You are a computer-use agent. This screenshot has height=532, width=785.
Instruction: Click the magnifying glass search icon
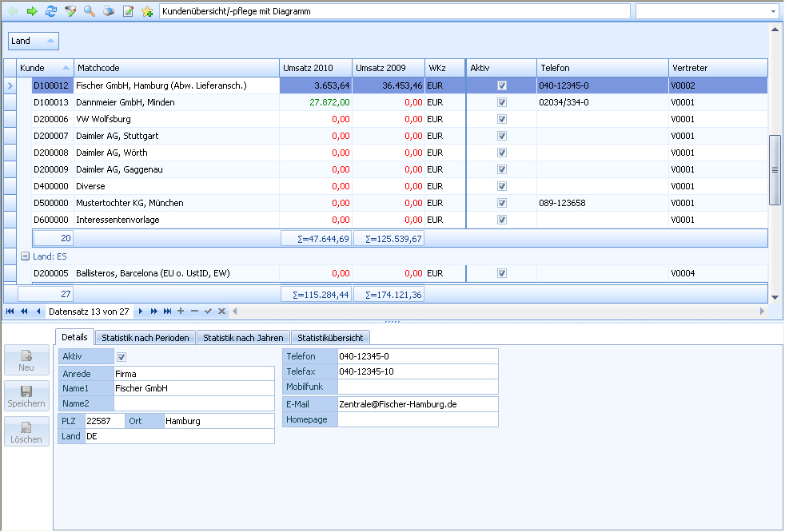(x=90, y=11)
